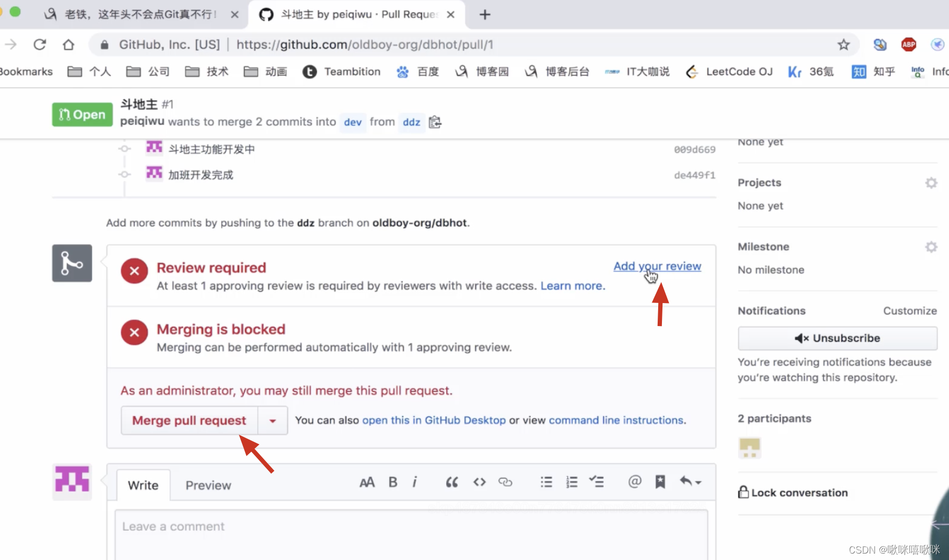
Task: Insert a link with the chain icon
Action: pos(505,482)
